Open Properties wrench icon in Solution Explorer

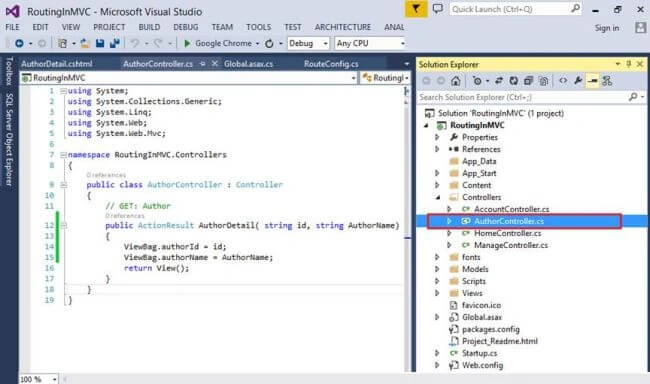click(x=578, y=81)
